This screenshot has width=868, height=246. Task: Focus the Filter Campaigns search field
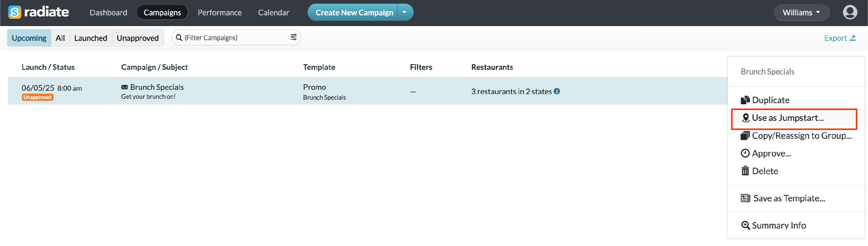pyautogui.click(x=236, y=37)
